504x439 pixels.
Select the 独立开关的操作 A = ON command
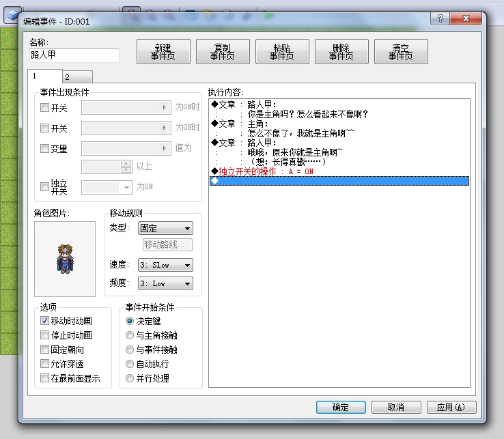[339, 171]
